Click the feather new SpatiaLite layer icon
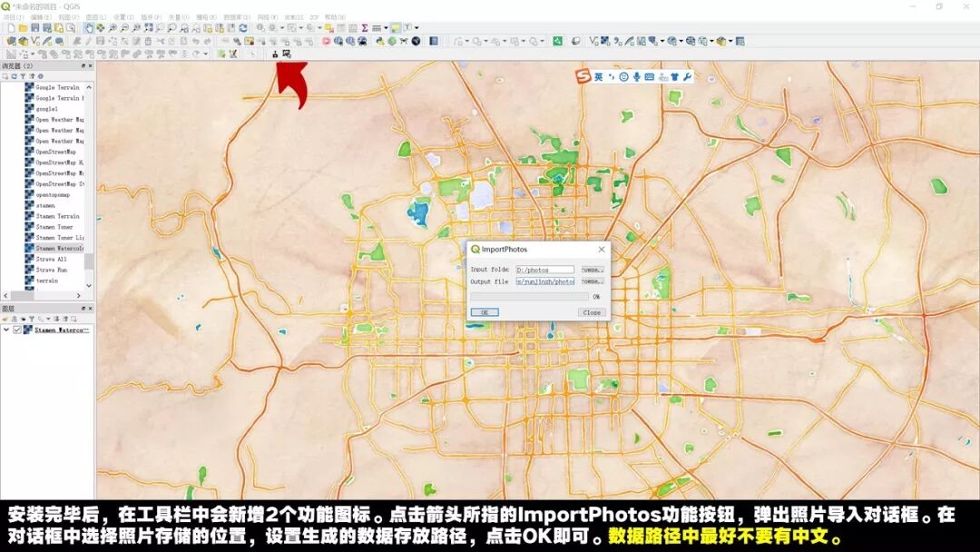The image size is (980, 552). (x=47, y=41)
